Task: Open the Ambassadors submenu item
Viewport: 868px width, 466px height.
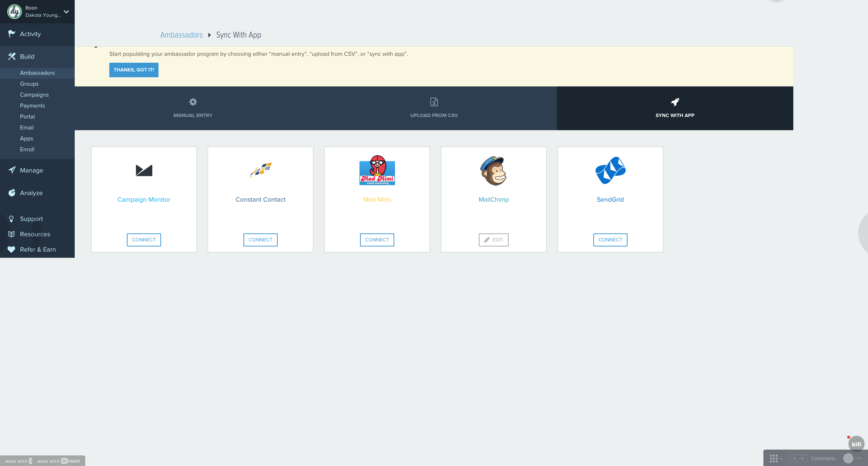Action: click(x=37, y=73)
